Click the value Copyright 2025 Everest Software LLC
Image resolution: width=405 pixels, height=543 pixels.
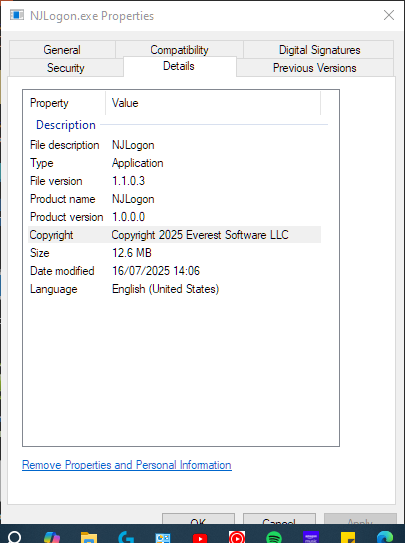tap(200, 235)
